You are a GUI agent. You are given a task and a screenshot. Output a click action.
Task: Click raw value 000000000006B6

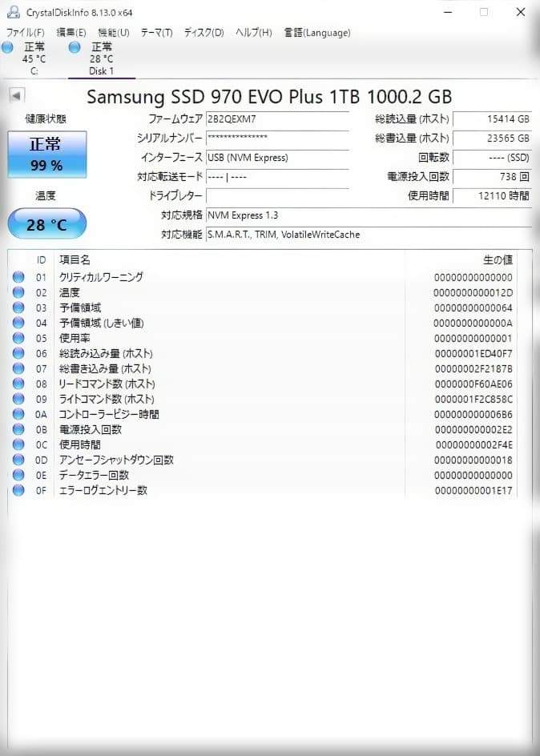pyautogui.click(x=473, y=415)
